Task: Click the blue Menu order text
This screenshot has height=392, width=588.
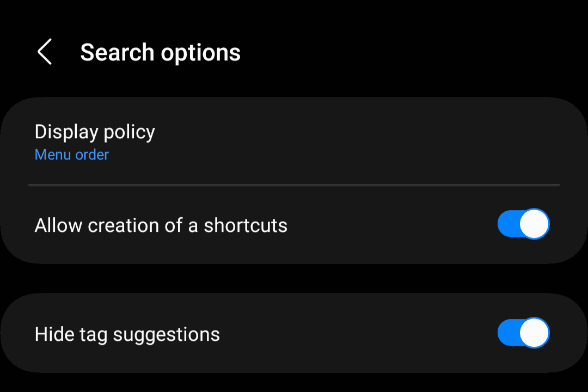Action: point(72,155)
